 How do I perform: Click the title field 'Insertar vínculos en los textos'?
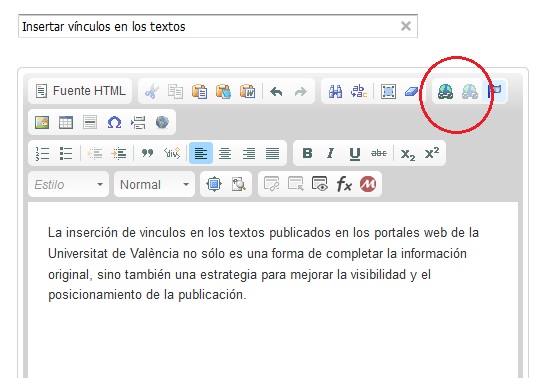click(218, 26)
